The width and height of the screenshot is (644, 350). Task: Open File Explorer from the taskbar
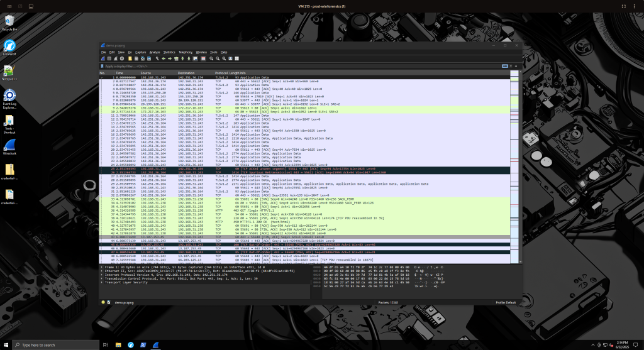point(118,345)
